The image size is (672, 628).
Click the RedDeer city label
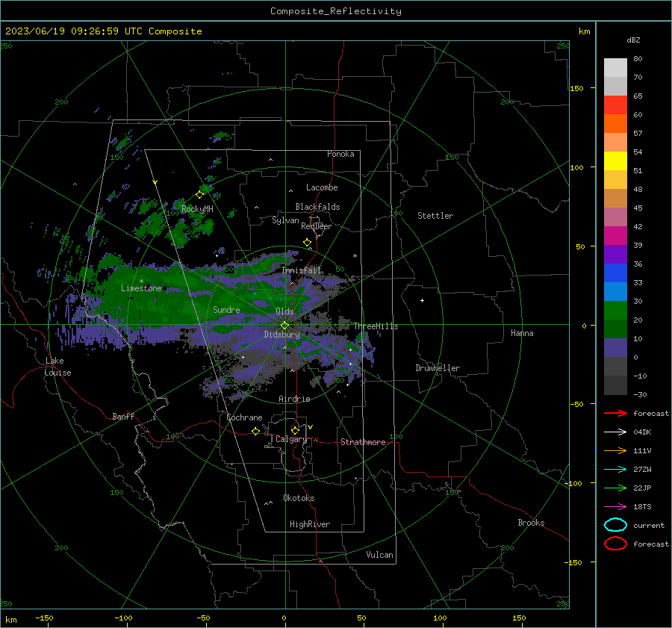317,226
